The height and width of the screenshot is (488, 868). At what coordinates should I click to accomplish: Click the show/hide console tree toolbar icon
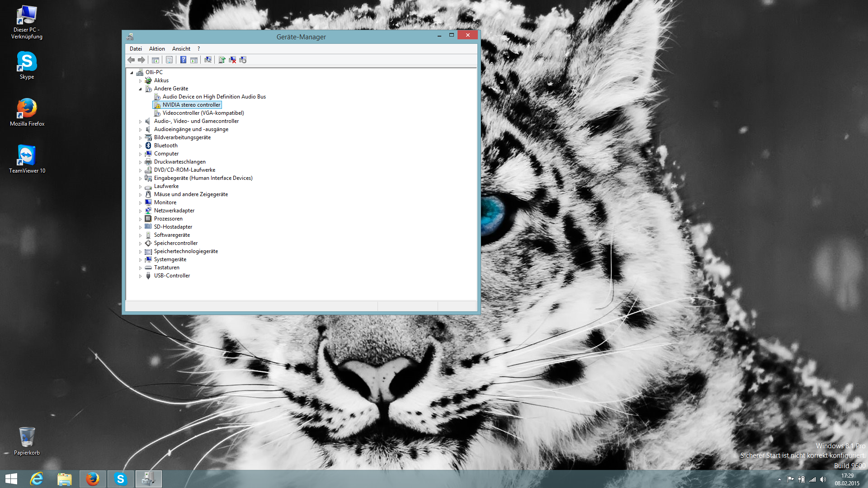tap(156, 60)
